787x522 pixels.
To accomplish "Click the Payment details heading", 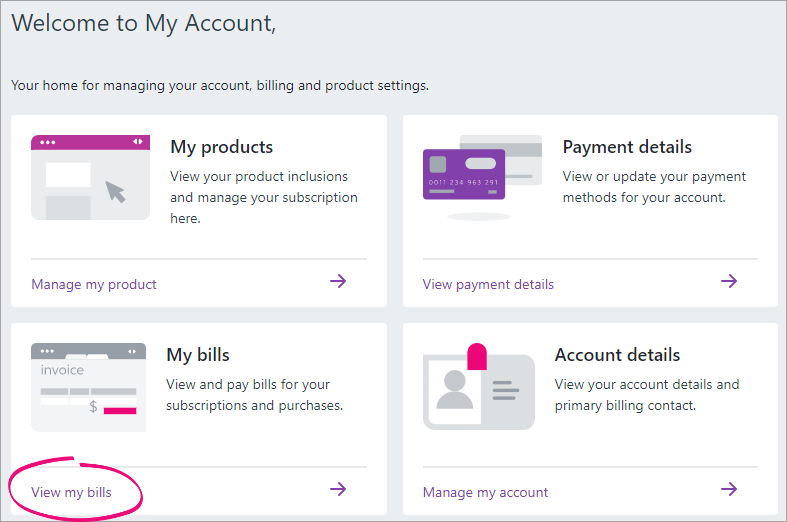I will (x=627, y=147).
